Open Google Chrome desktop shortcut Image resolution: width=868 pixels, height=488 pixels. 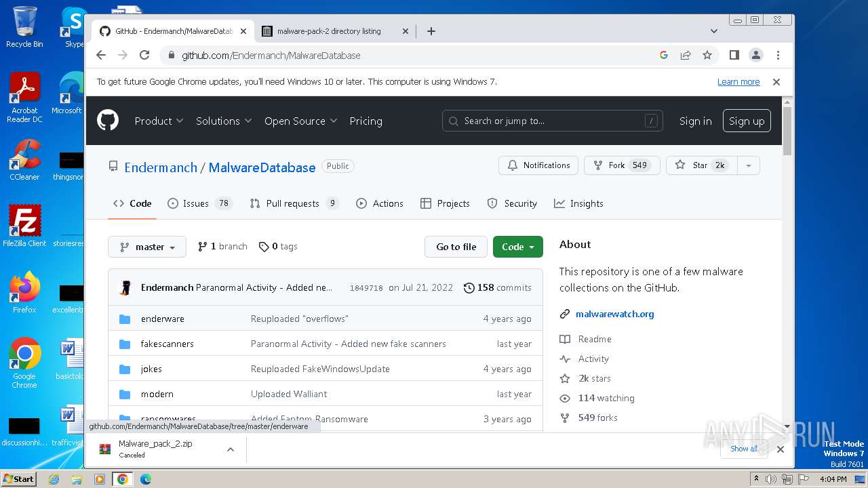click(24, 363)
